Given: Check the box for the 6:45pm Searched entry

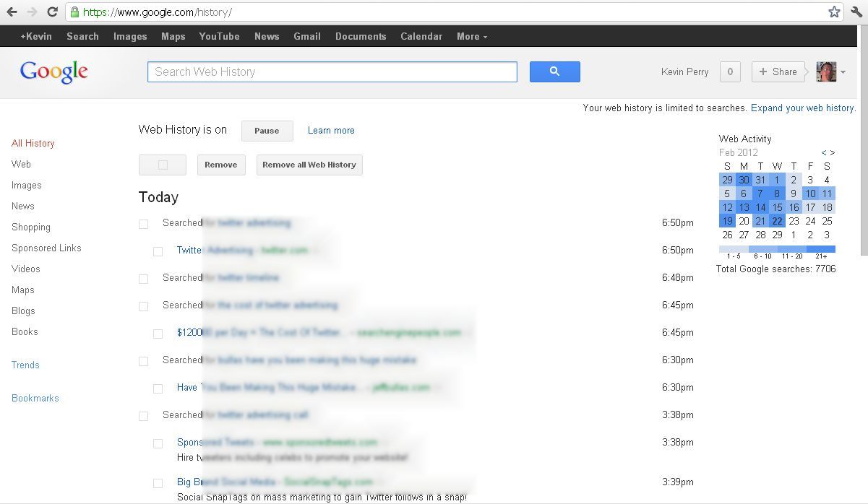Looking at the screenshot, I should click(x=143, y=306).
